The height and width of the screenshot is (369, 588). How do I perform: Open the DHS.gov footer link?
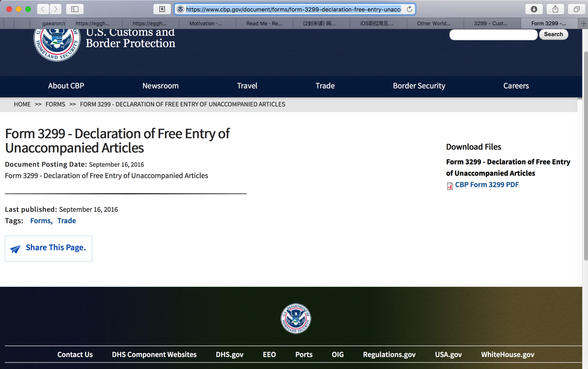pyautogui.click(x=230, y=355)
